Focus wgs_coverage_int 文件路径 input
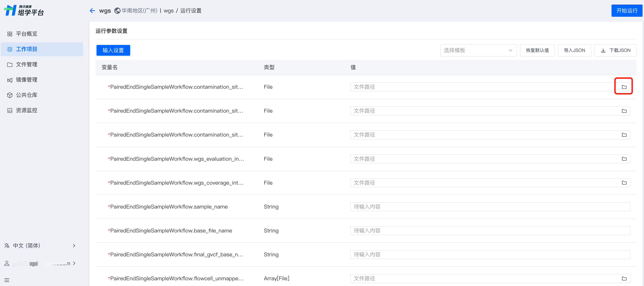 pos(490,183)
